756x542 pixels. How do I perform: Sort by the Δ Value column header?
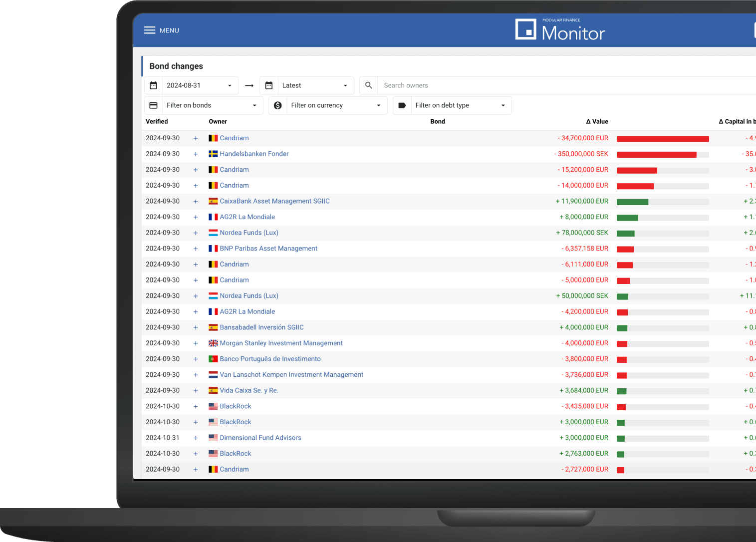point(597,121)
